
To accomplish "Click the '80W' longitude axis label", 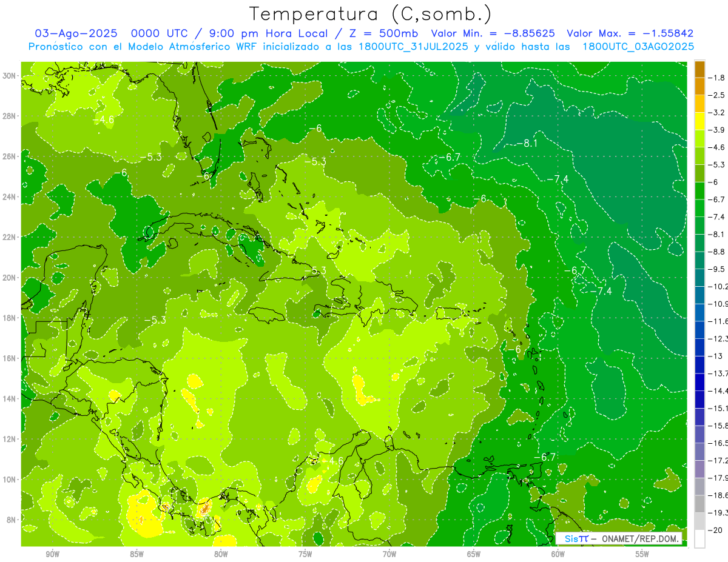I will [221, 554].
